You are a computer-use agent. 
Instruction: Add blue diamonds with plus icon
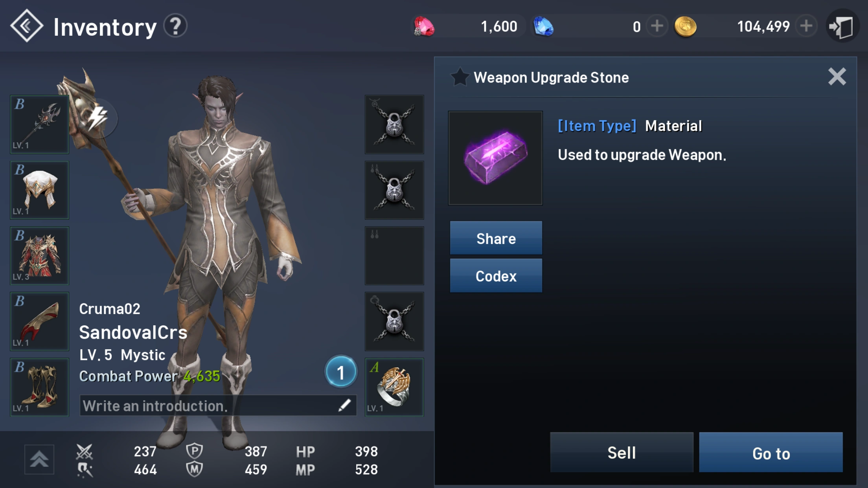[x=657, y=26]
